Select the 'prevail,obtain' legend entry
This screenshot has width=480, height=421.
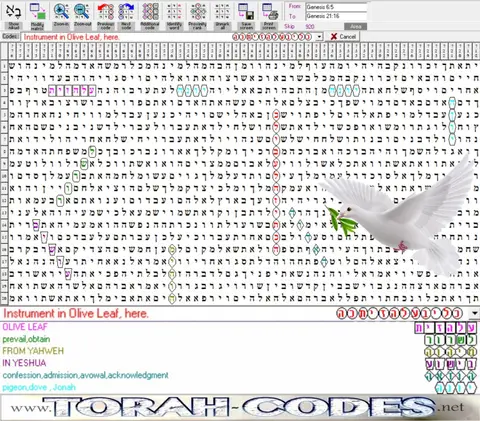(x=26, y=339)
